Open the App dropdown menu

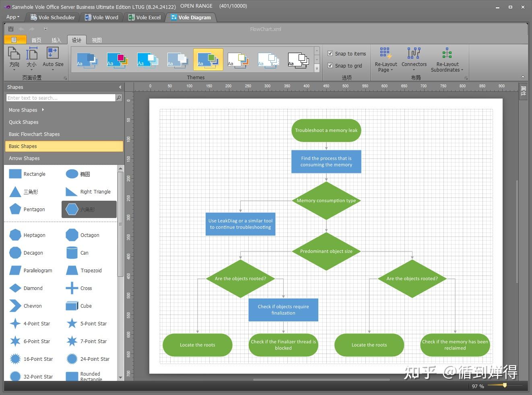(x=12, y=17)
